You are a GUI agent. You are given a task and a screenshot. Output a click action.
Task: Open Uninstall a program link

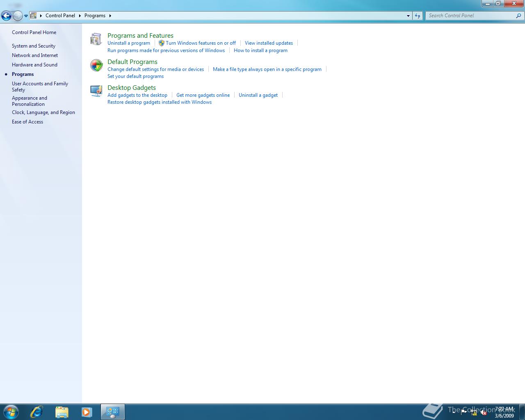coord(129,43)
